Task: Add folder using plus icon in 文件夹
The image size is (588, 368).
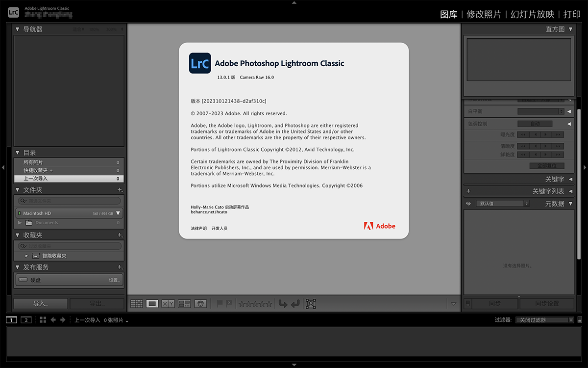Action: 120,190
